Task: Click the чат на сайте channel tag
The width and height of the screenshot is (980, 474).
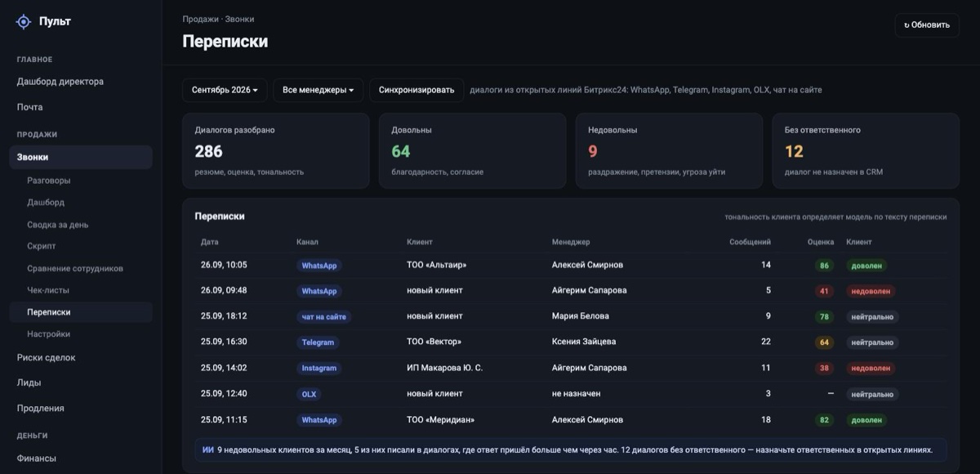Action: [x=324, y=316]
